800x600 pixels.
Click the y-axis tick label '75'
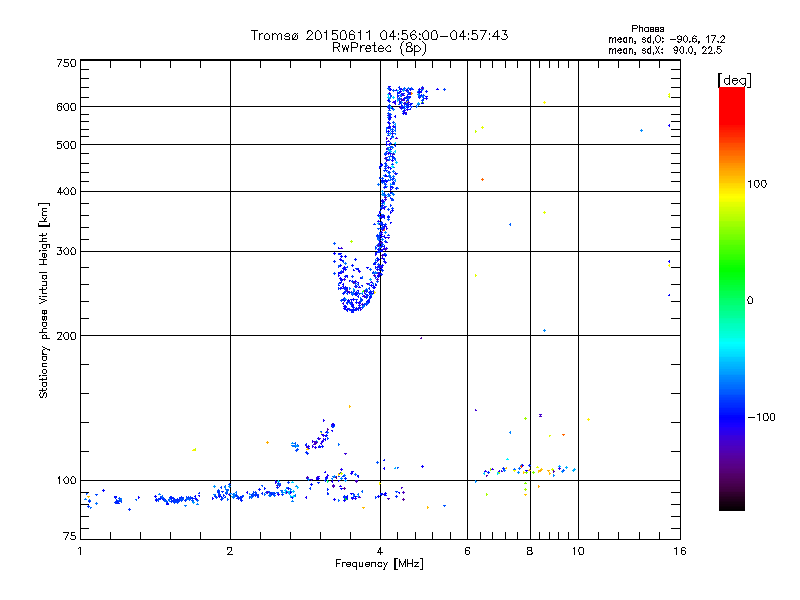click(70, 536)
